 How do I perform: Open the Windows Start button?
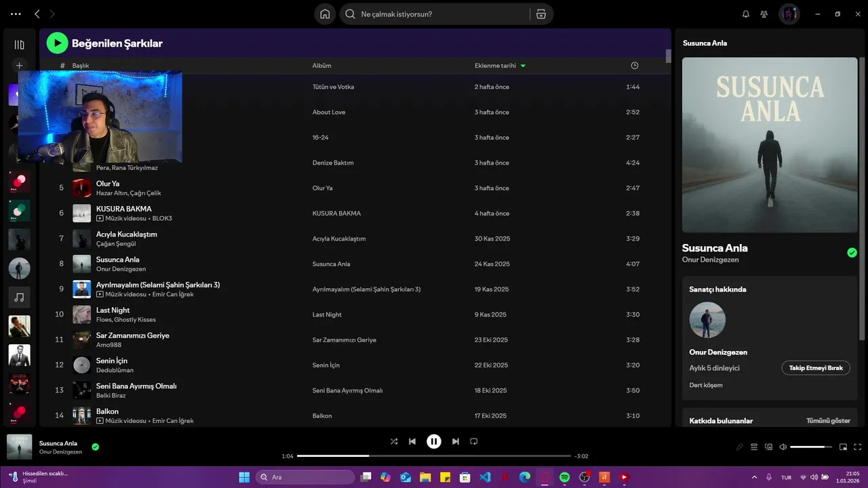(x=244, y=477)
